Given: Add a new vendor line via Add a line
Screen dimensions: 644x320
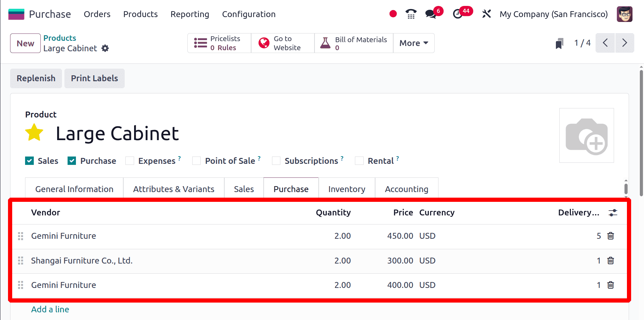Looking at the screenshot, I should [50, 309].
